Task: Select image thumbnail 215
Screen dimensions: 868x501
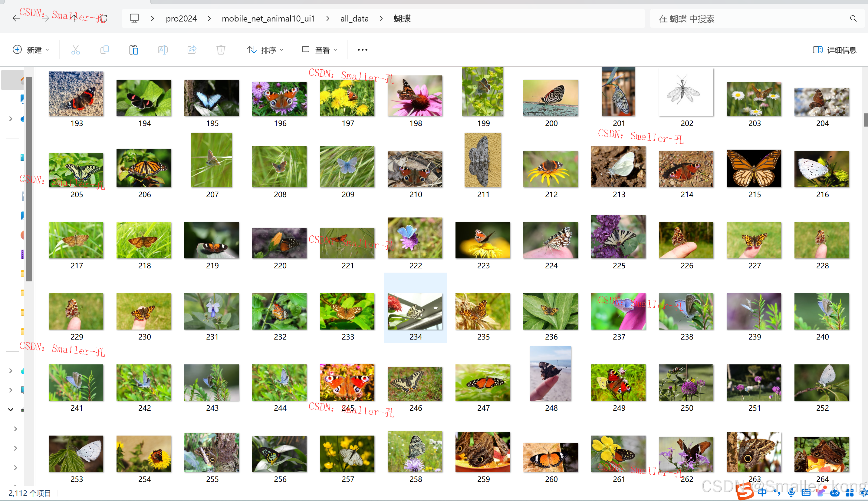Action: coord(754,168)
